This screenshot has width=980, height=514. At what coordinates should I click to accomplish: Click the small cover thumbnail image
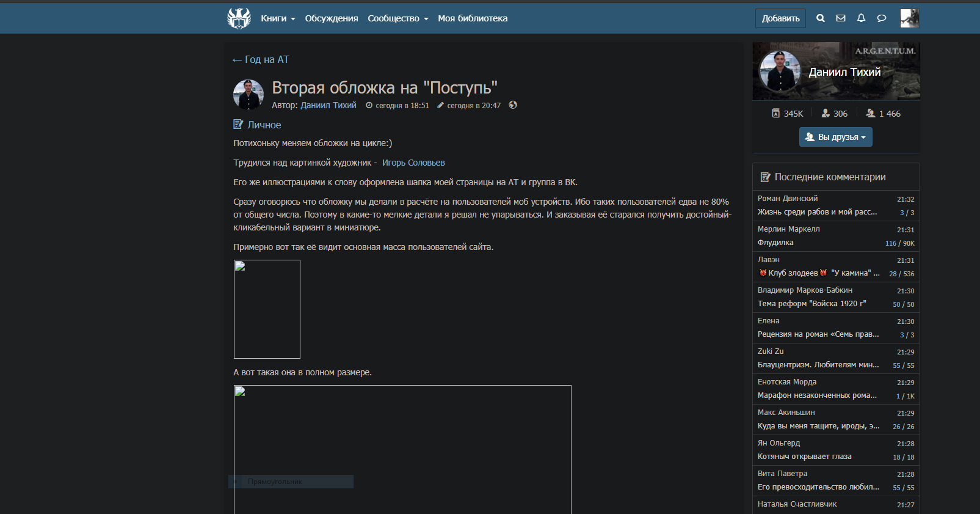tap(267, 309)
